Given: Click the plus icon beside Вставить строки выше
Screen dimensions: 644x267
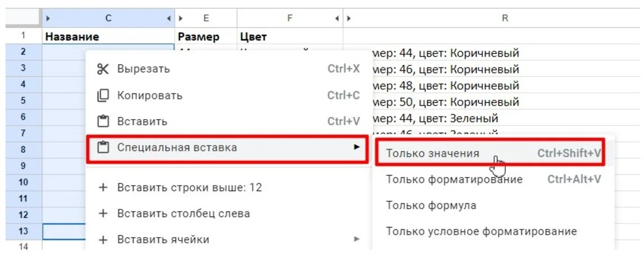Looking at the screenshot, I should click(x=103, y=188).
